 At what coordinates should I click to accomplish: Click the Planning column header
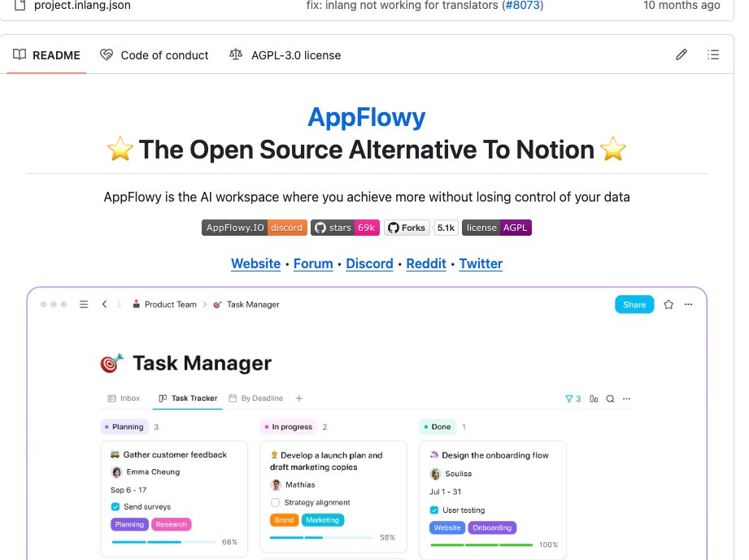[x=124, y=427]
